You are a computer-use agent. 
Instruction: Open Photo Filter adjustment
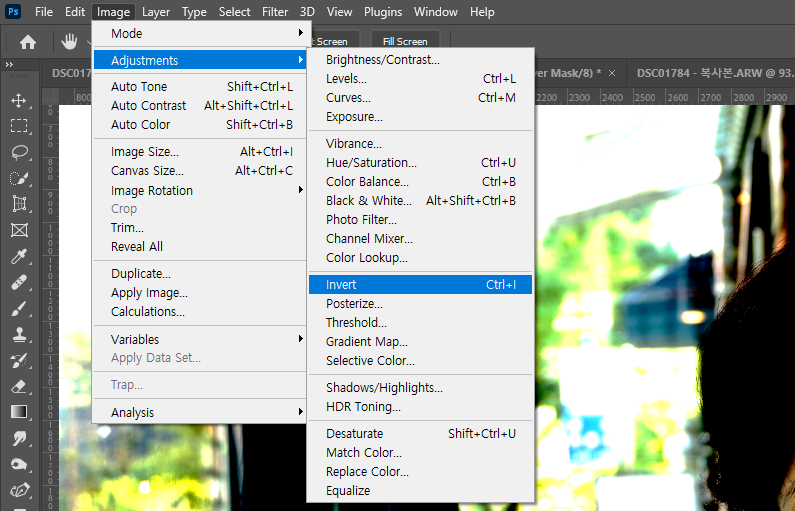pyautogui.click(x=420, y=220)
